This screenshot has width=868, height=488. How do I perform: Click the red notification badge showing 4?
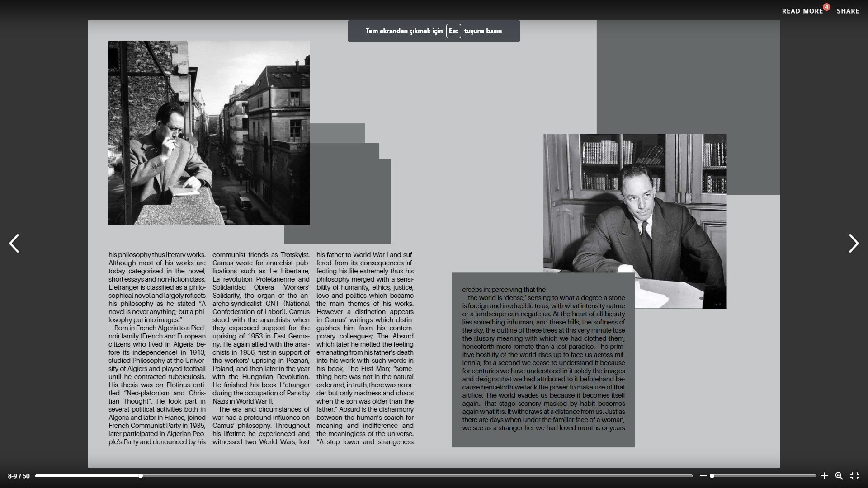(826, 7)
